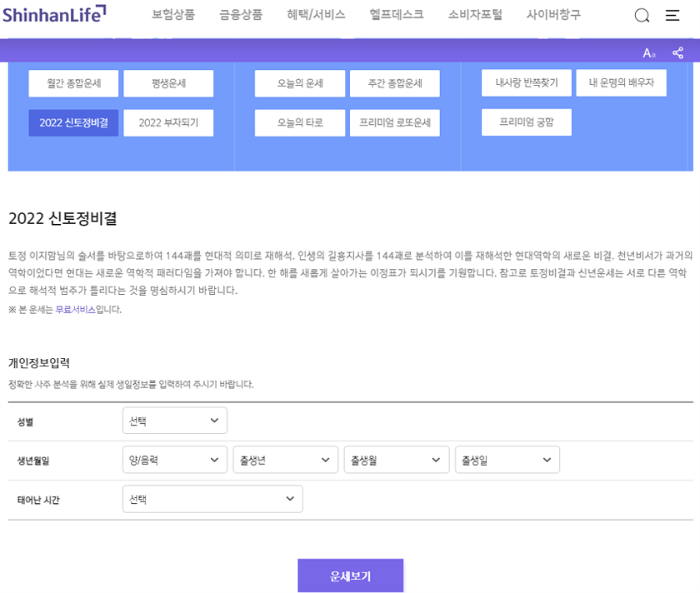Expand the 태어난 시간 dropdown
Image resolution: width=700 pixels, height=593 pixels.
pyautogui.click(x=212, y=499)
